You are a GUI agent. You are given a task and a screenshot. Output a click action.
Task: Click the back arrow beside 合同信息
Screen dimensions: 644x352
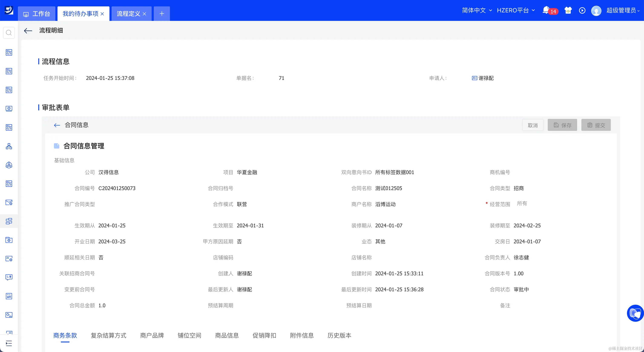57,125
